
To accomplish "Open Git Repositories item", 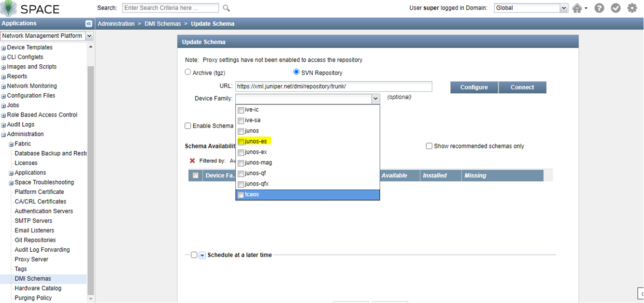I will pos(35,240).
